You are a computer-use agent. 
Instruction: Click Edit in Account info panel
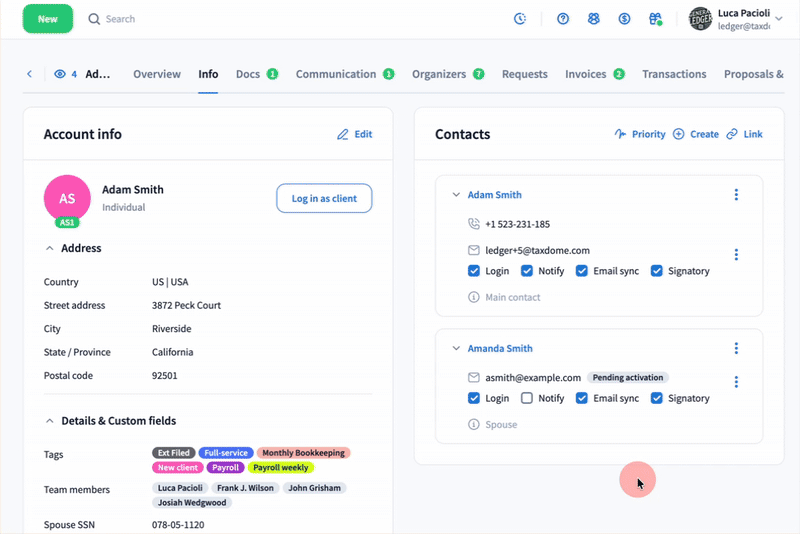pyautogui.click(x=354, y=134)
